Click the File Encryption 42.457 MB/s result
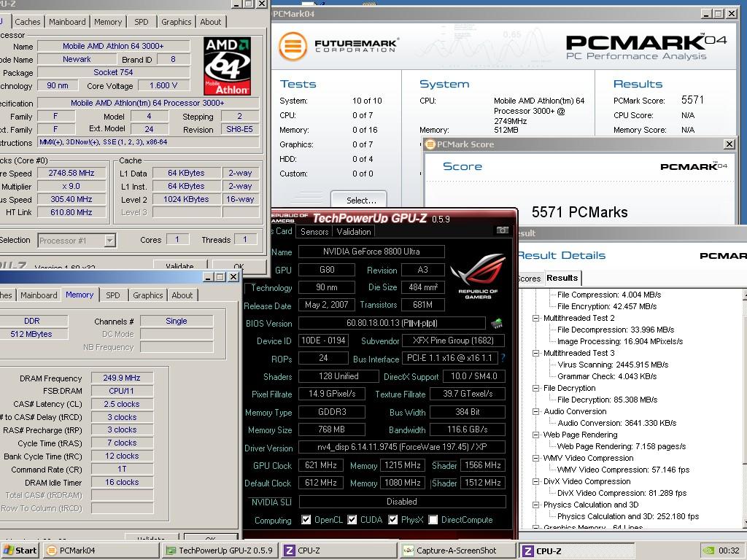Image resolution: width=747 pixels, height=560 pixels. click(607, 307)
